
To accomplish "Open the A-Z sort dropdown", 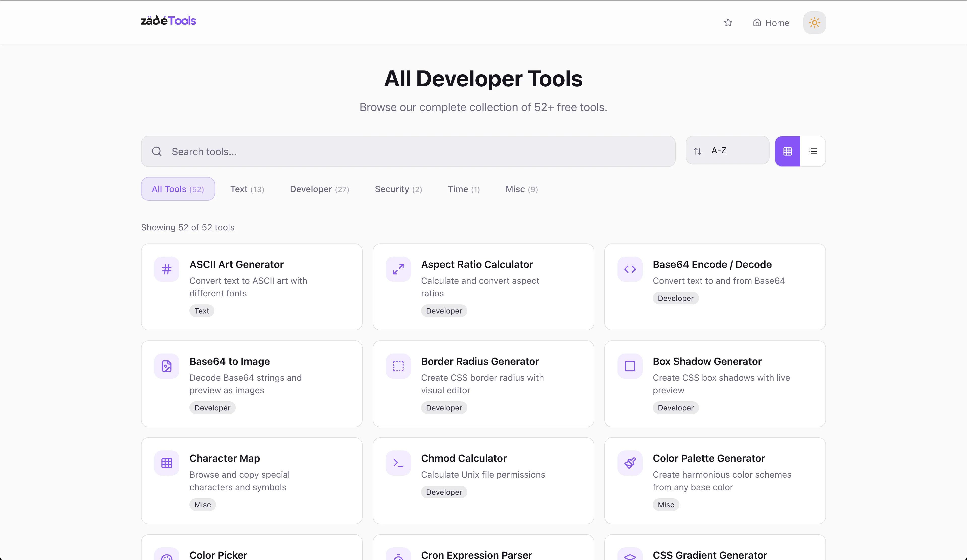I will coord(727,150).
